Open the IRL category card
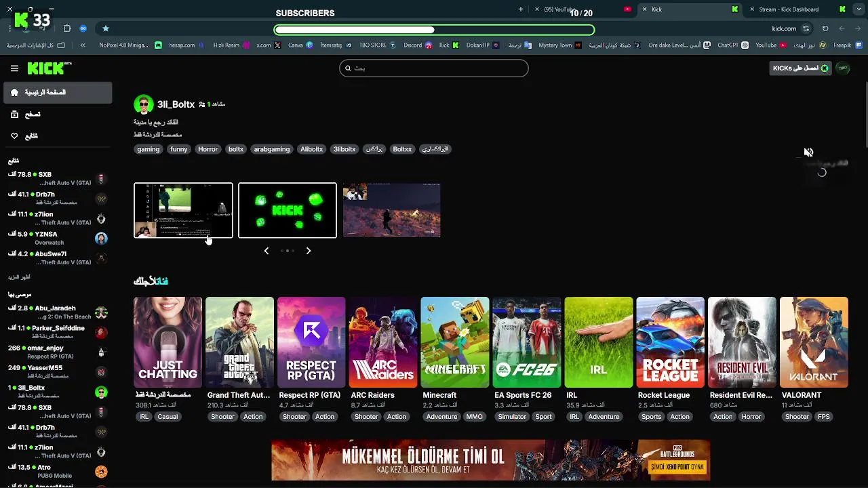 click(x=599, y=342)
